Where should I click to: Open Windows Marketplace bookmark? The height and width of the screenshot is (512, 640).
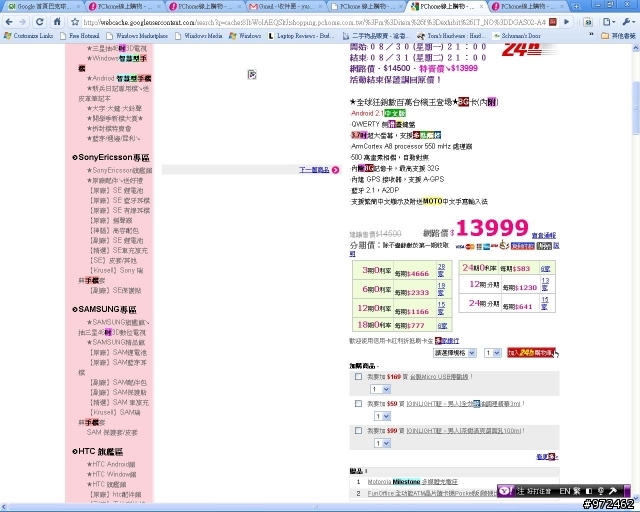pyautogui.click(x=137, y=36)
